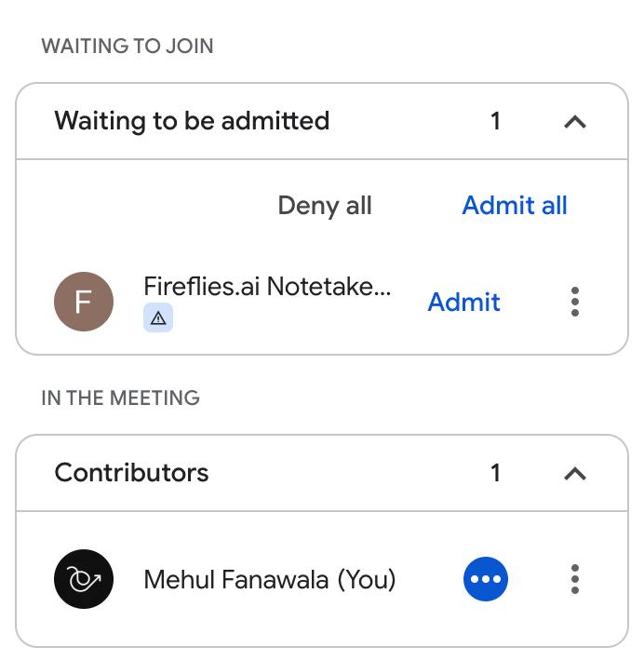Click the WAITING TO JOIN section label
This screenshot has width=644, height=661.
[x=127, y=46]
